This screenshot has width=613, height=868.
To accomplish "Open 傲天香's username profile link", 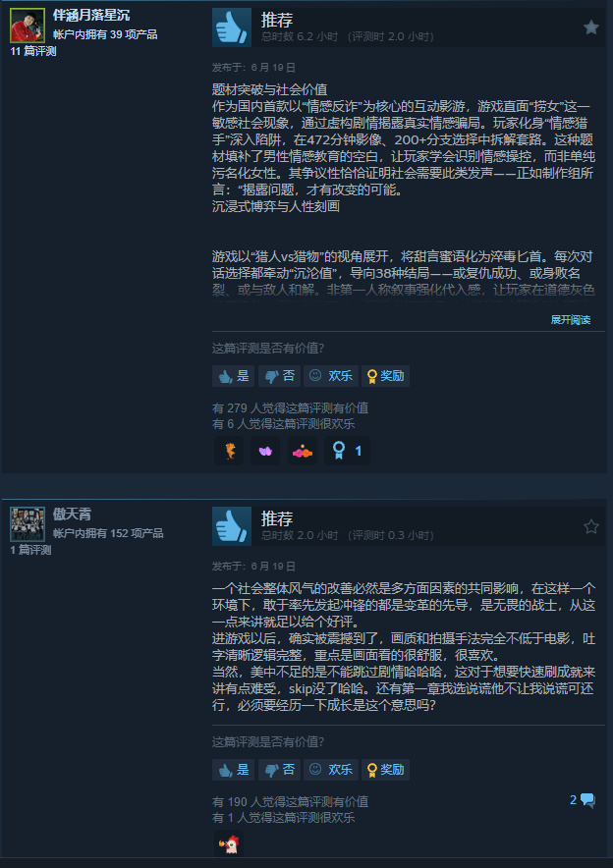I will 72,515.
